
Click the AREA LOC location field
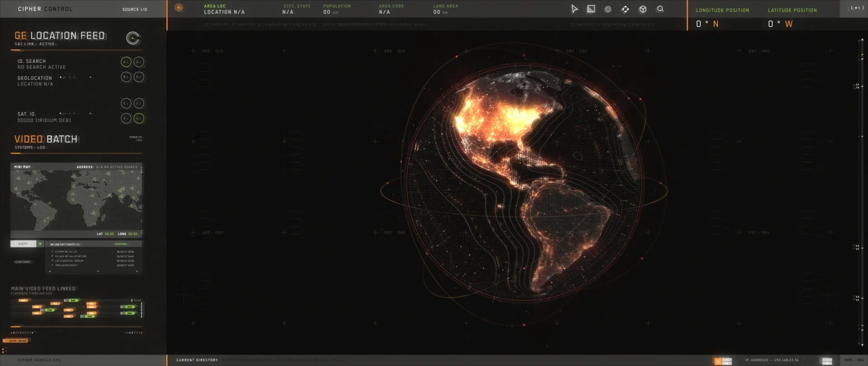coord(224,9)
